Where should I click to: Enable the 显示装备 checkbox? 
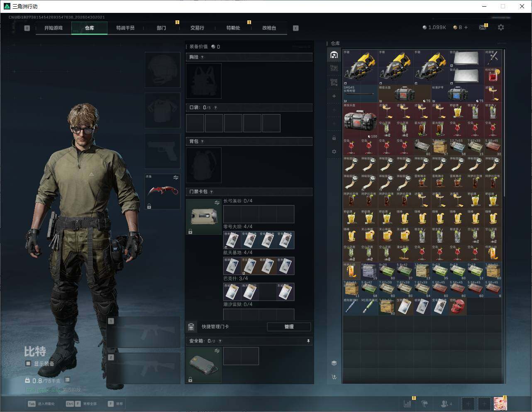28,363
